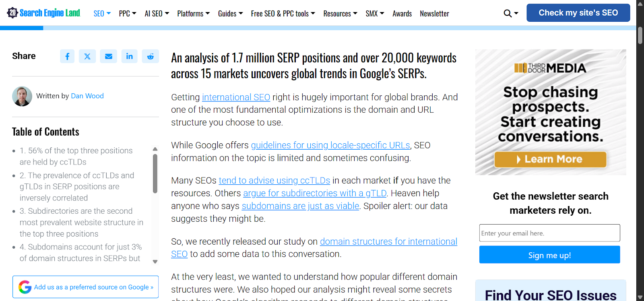Click Dan Wood's author avatar
The height and width of the screenshot is (301, 644).
point(22,96)
